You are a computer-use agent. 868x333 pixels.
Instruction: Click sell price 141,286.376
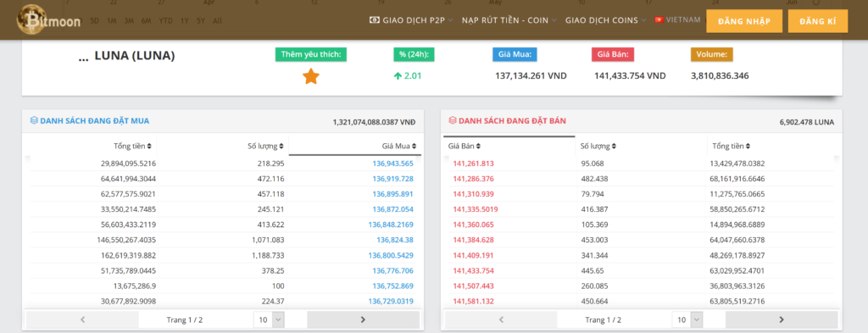473,180
